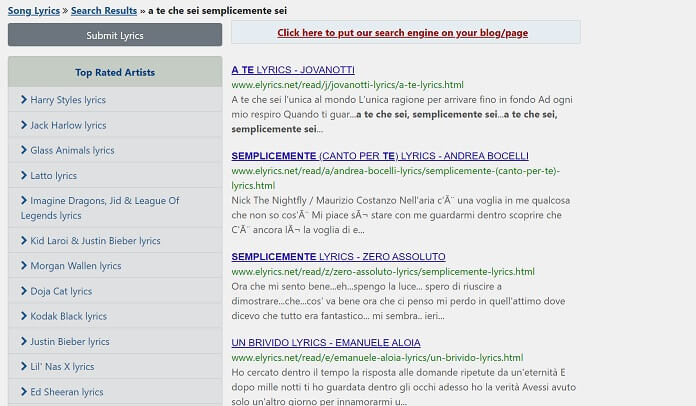The width and height of the screenshot is (696, 406).
Task: Click snippet starting 'Nick The Nightfly / Maurizio Costanzo'
Action: point(400,215)
